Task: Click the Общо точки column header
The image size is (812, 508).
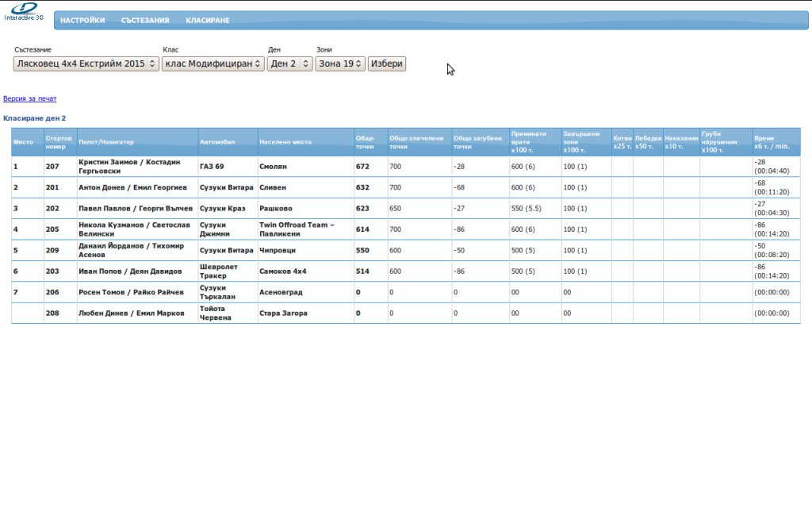Action: click(x=365, y=142)
